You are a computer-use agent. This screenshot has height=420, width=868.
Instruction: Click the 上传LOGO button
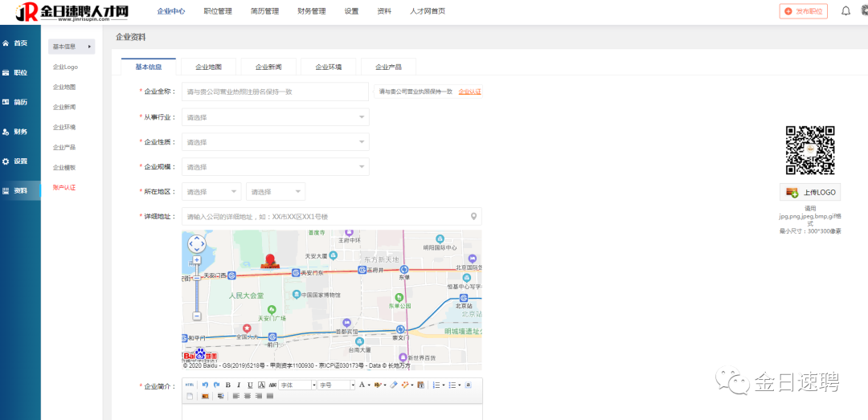810,192
